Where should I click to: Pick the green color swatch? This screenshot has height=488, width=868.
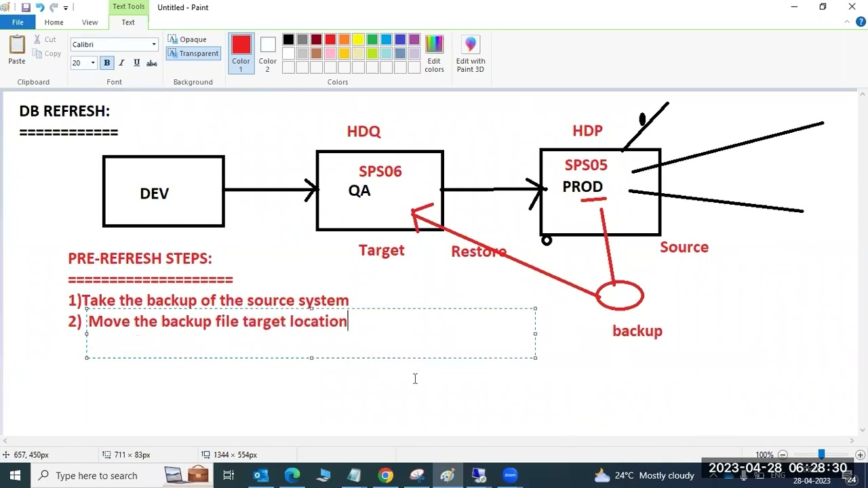(x=372, y=39)
